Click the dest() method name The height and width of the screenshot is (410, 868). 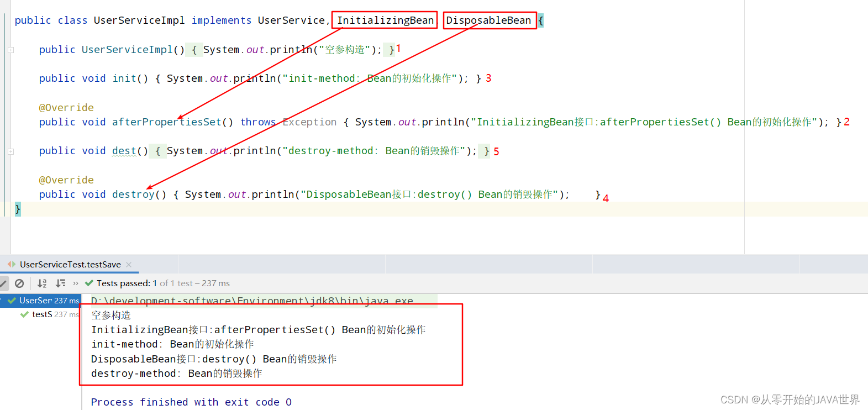[x=124, y=151]
